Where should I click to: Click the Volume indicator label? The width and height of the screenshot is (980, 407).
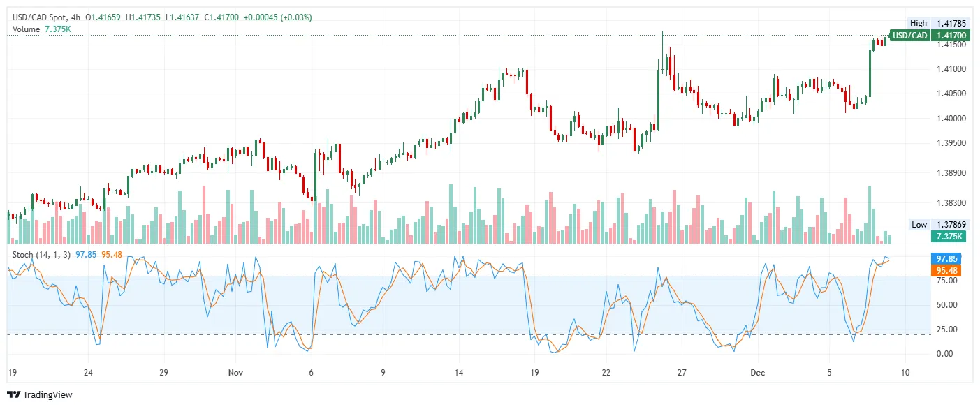(27, 29)
